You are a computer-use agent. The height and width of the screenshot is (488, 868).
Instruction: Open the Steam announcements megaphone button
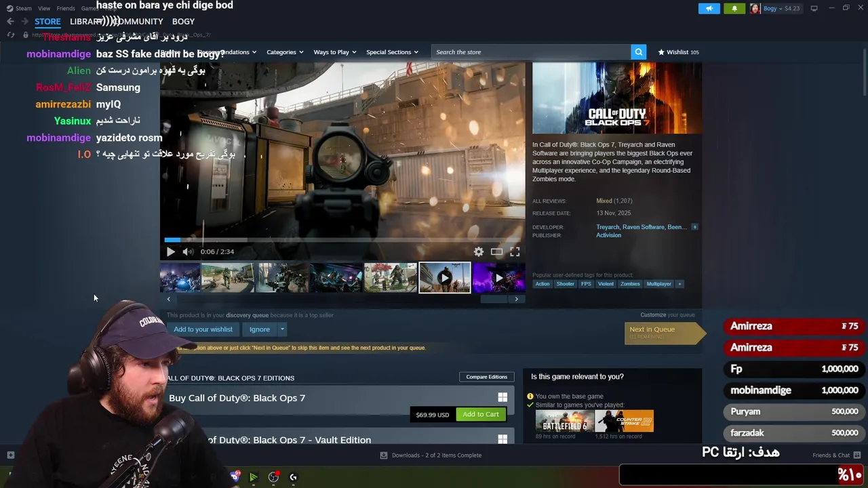[709, 8]
